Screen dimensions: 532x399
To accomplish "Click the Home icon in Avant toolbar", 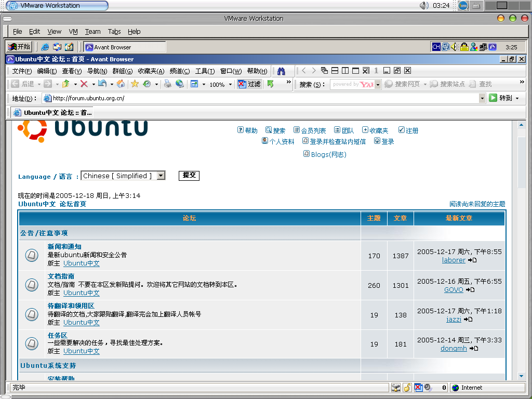I will (121, 84).
